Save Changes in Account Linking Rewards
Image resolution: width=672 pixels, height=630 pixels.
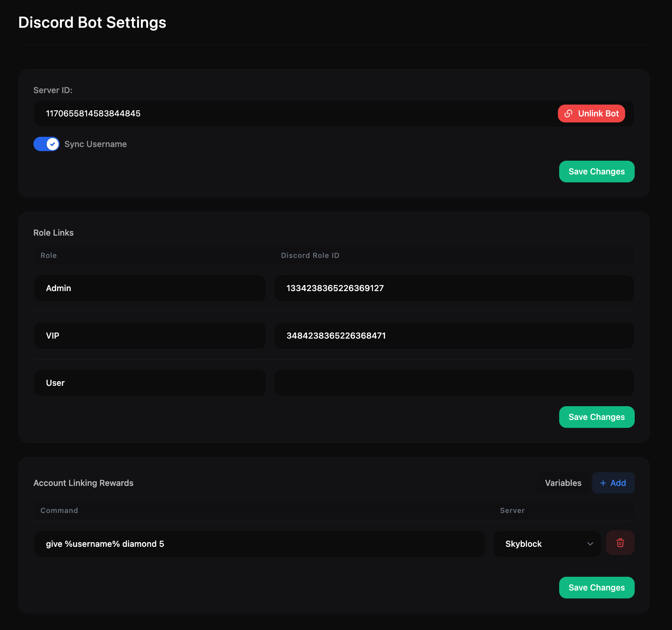[x=596, y=587]
